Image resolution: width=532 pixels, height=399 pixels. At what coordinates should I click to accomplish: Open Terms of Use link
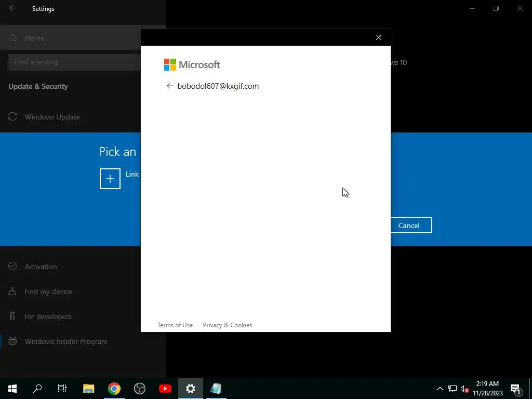(175, 325)
